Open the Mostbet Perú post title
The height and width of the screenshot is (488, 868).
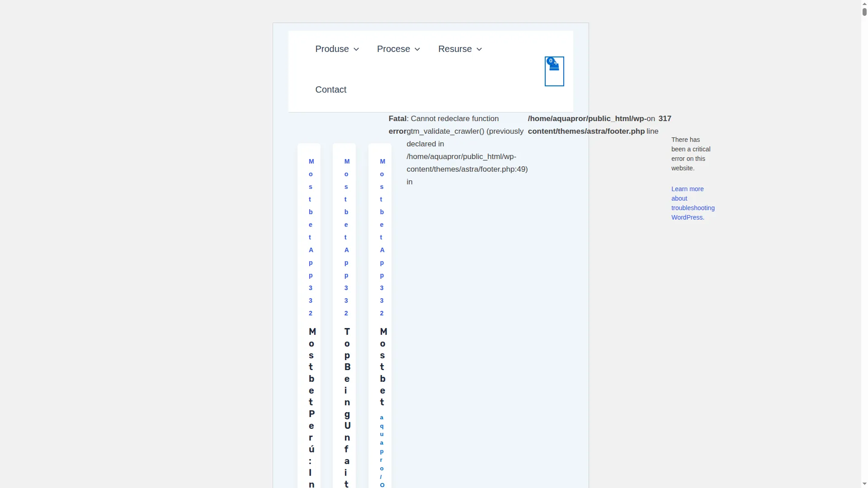coord(311,407)
